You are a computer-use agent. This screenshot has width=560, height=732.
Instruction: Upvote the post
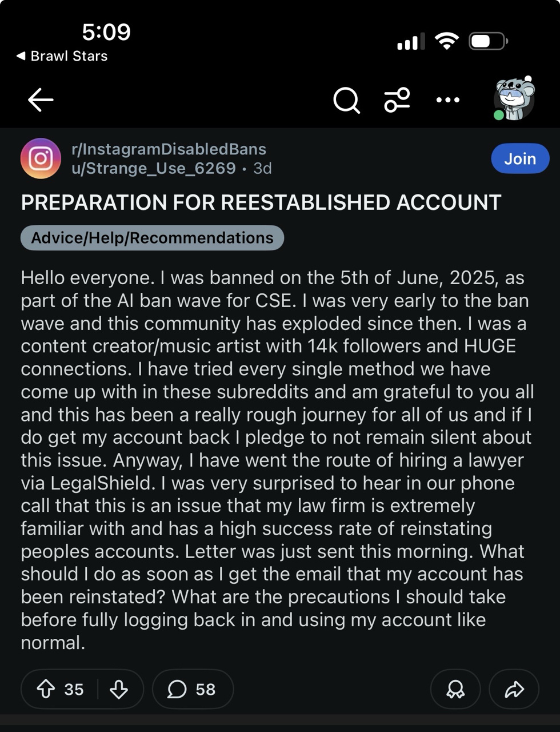tap(46, 689)
